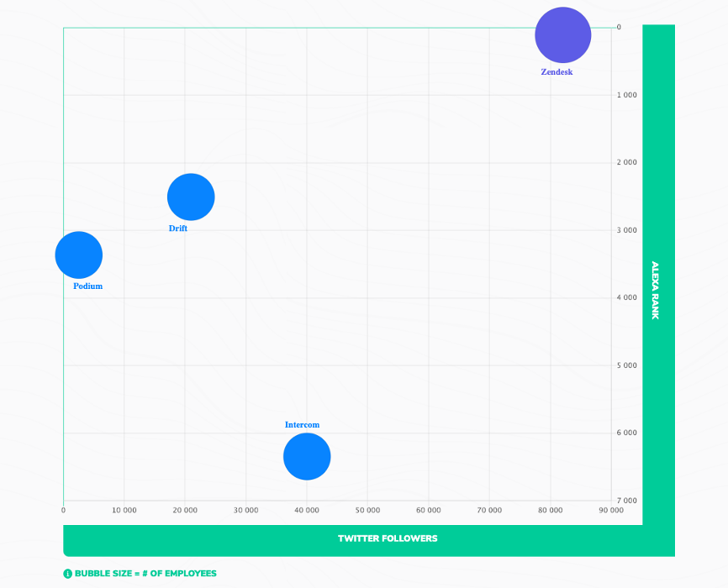Select the blue Podium bubble
This screenshot has width=728, height=588.
pos(79,255)
